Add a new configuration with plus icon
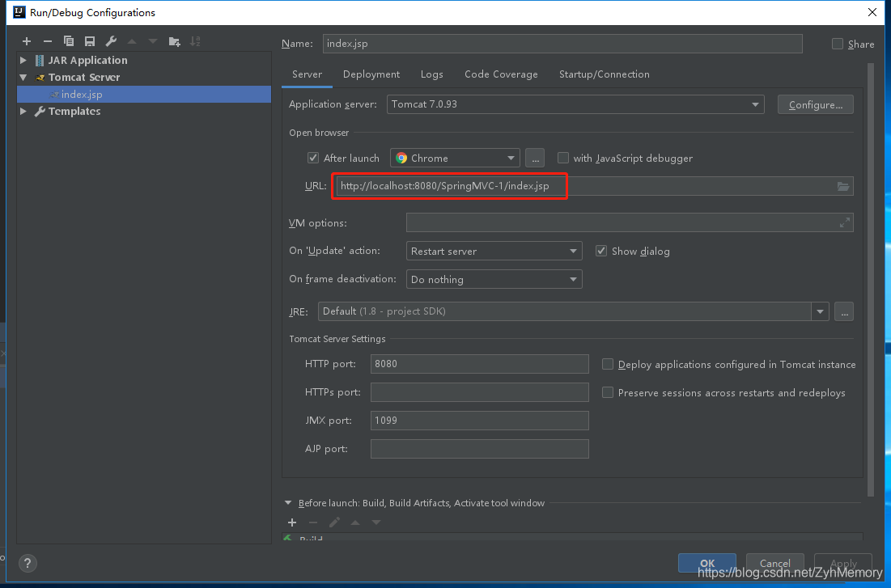Image resolution: width=891 pixels, height=588 pixels. click(x=27, y=41)
